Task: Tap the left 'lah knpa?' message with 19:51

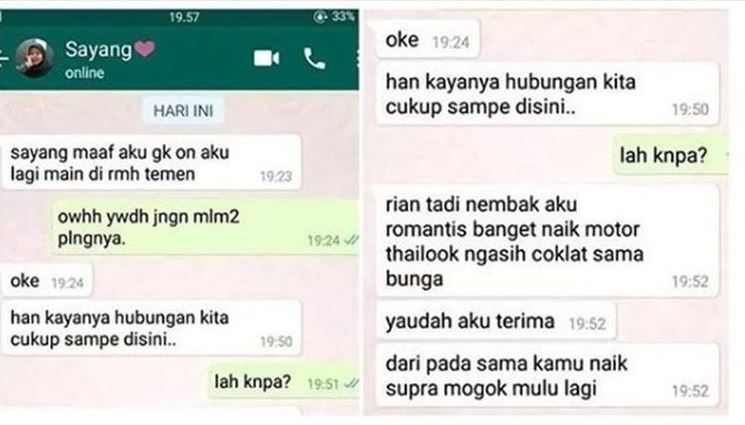Action: (x=284, y=382)
